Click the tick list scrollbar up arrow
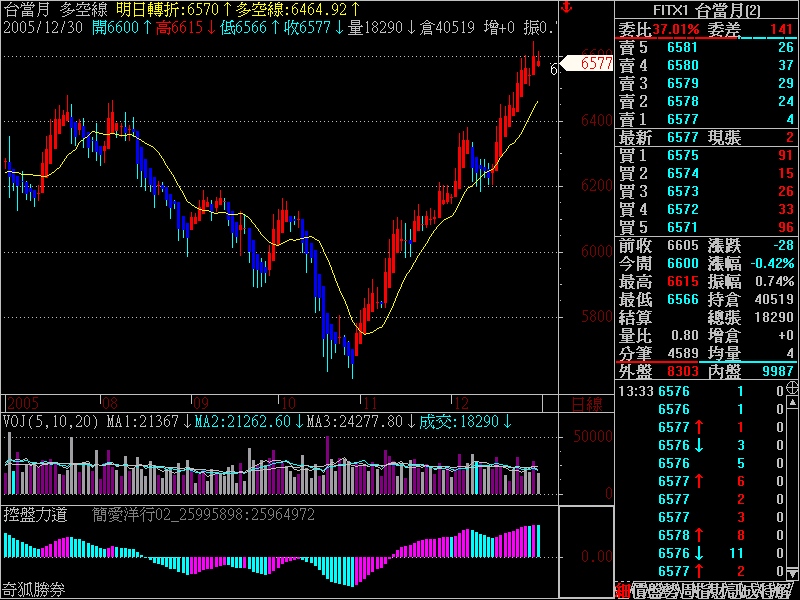This screenshot has width=800, height=600. click(792, 403)
